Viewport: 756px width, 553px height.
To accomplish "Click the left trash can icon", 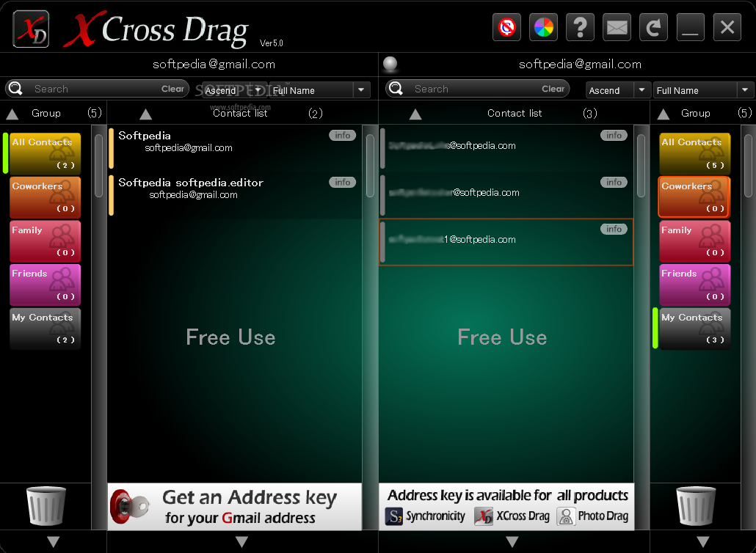I will (x=46, y=506).
